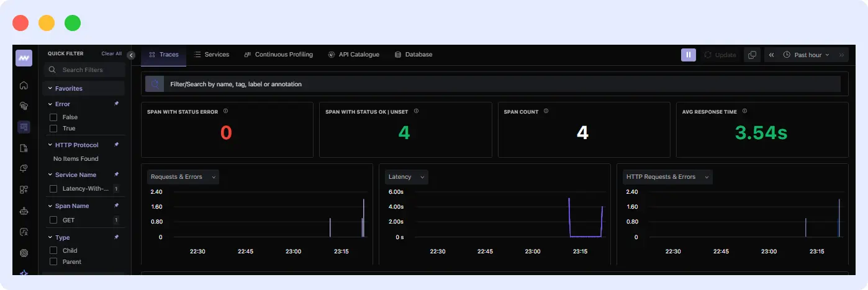
Task: Open the Continuous Profiling tab
Action: (x=279, y=55)
